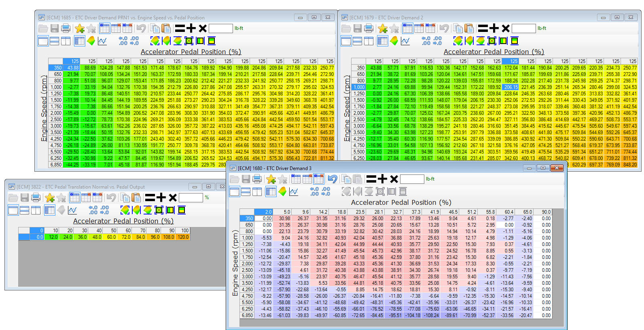644x330 pixels.
Task: Click the plus (add value) icon in ETC Driver Demand 3
Action: click(383, 179)
